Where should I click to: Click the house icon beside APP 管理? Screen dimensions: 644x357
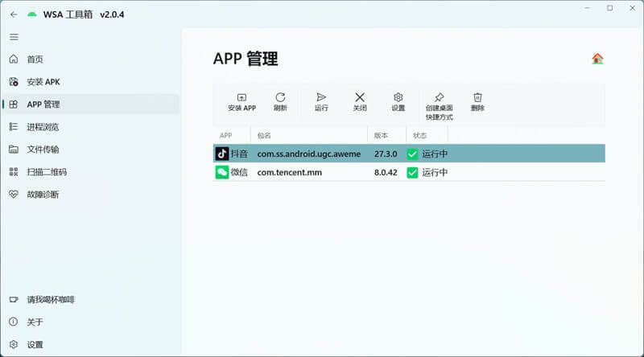click(597, 59)
